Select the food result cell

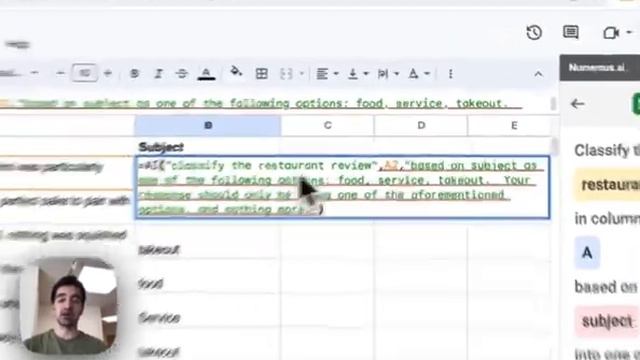[208, 283]
